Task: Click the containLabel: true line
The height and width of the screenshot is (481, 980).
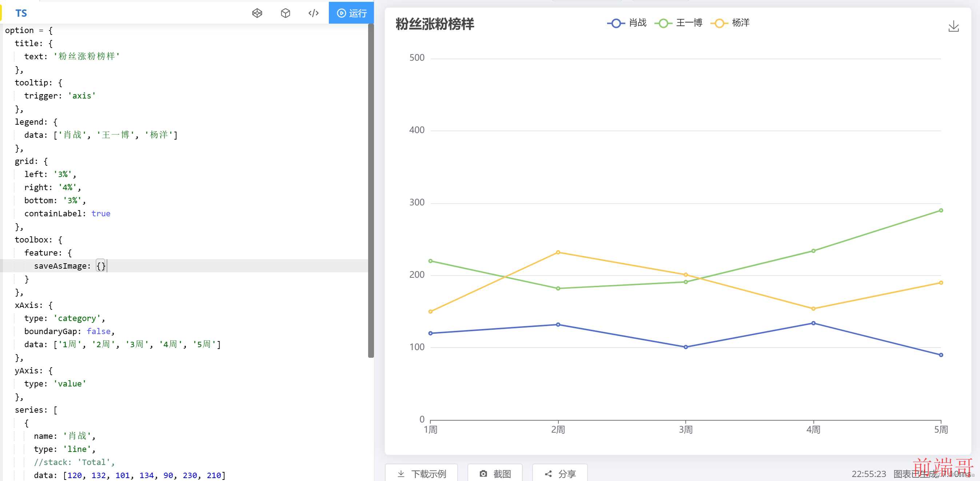Action: tap(67, 214)
